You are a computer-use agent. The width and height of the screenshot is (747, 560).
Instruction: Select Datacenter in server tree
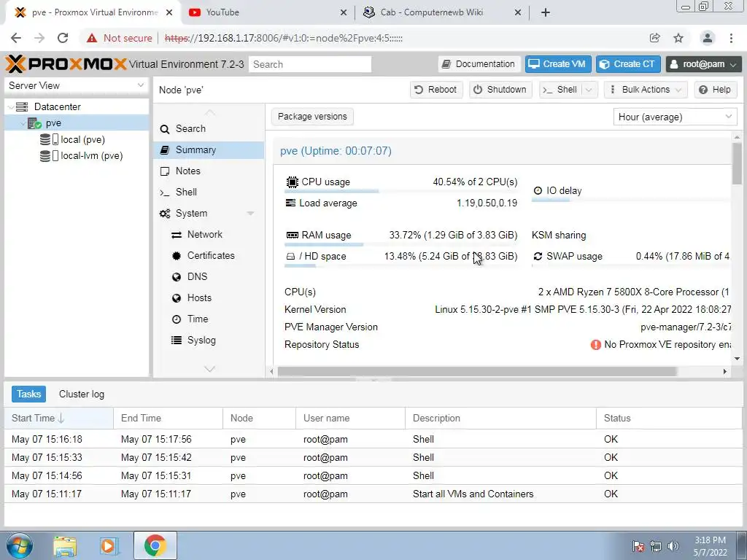(x=57, y=106)
